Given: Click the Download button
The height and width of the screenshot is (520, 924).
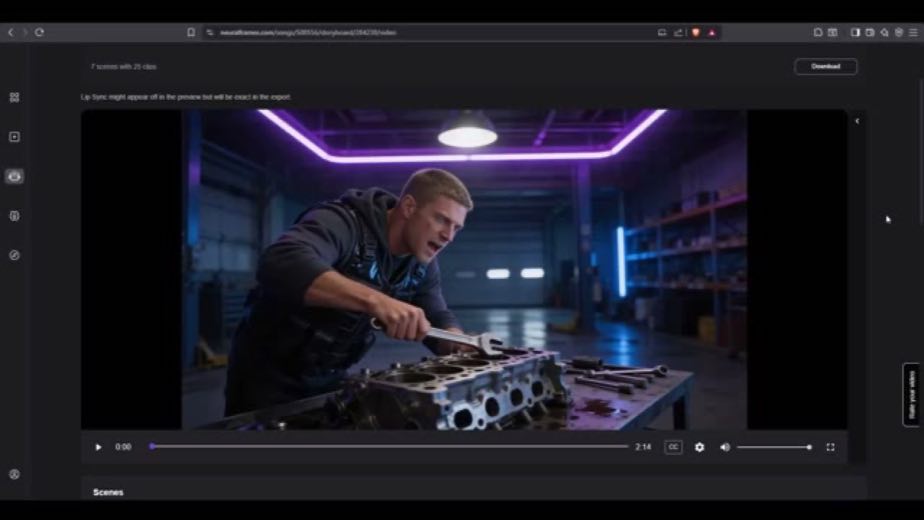Looking at the screenshot, I should click(826, 67).
